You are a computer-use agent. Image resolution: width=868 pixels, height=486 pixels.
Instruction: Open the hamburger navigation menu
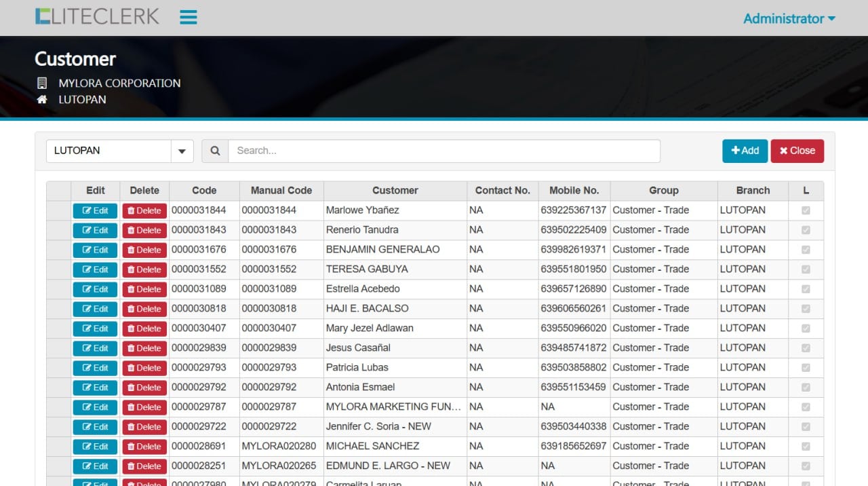(189, 18)
